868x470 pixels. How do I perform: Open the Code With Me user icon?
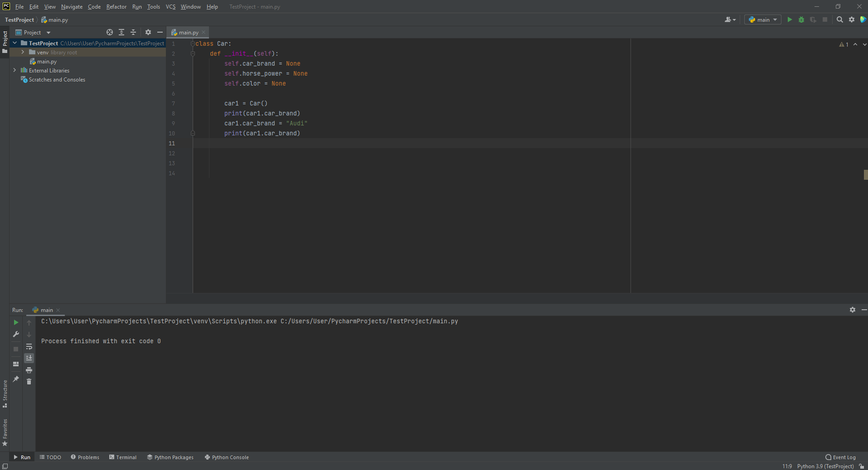pos(727,19)
